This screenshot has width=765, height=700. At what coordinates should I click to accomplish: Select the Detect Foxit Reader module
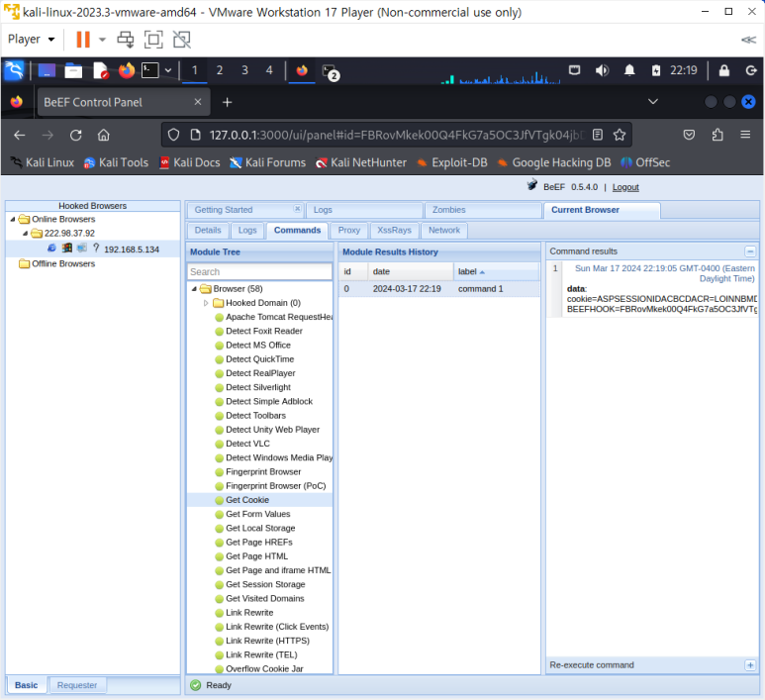264,331
